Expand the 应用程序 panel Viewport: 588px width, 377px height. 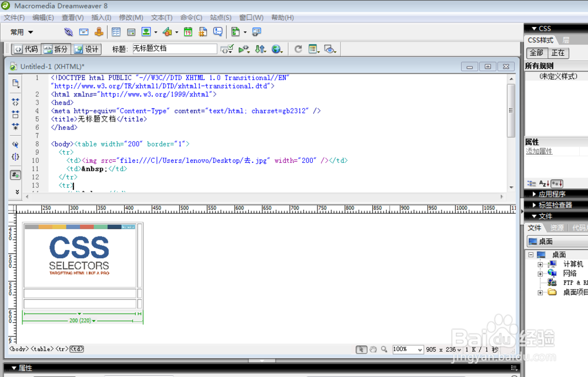[534, 194]
